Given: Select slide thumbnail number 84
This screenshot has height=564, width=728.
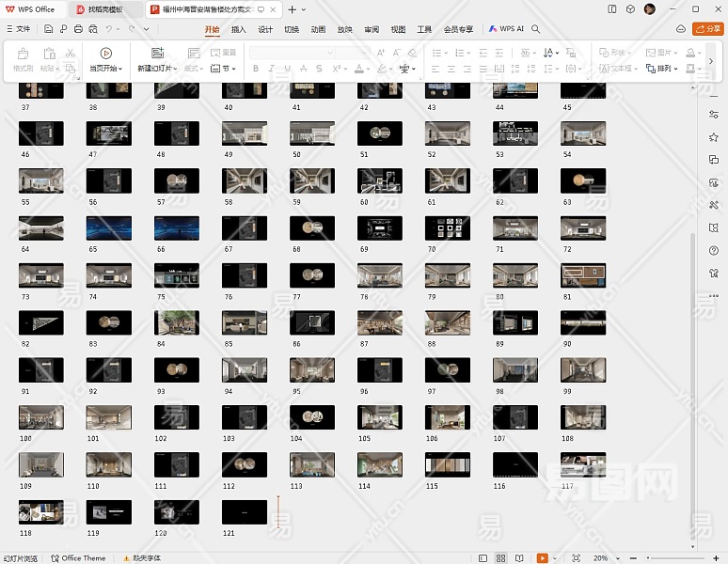Looking at the screenshot, I should (176, 323).
